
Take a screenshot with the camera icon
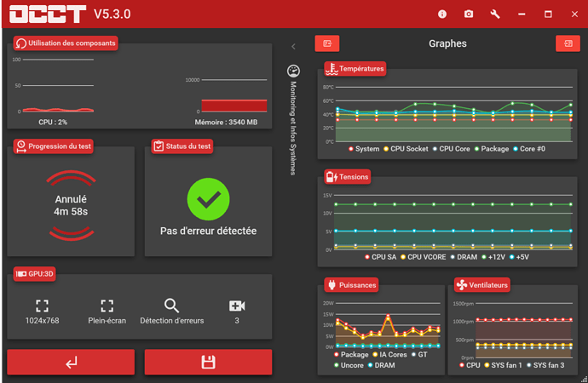pos(469,14)
